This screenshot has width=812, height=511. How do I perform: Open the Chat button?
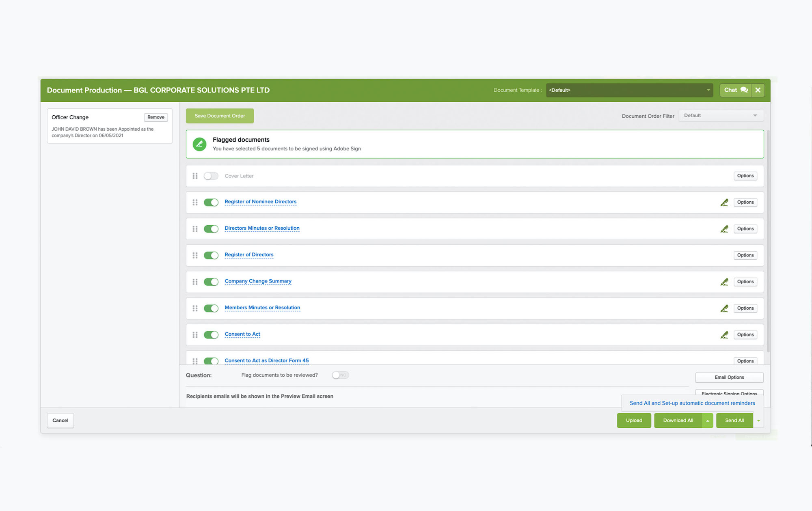tap(735, 90)
